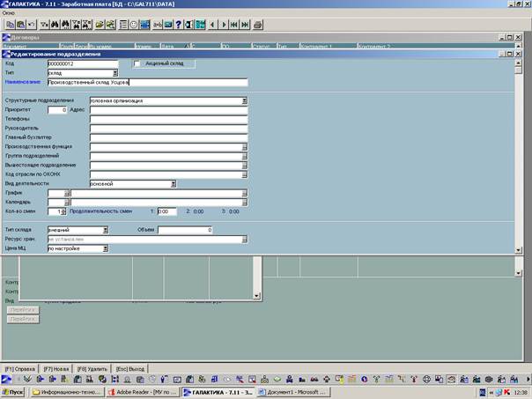Click the [F7] Новая hotkey tab
The width and height of the screenshot is (532, 399).
point(56,368)
